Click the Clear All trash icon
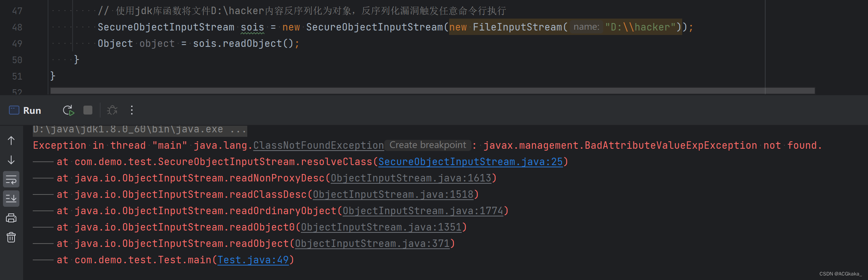The width and height of the screenshot is (868, 280). pos(11,237)
